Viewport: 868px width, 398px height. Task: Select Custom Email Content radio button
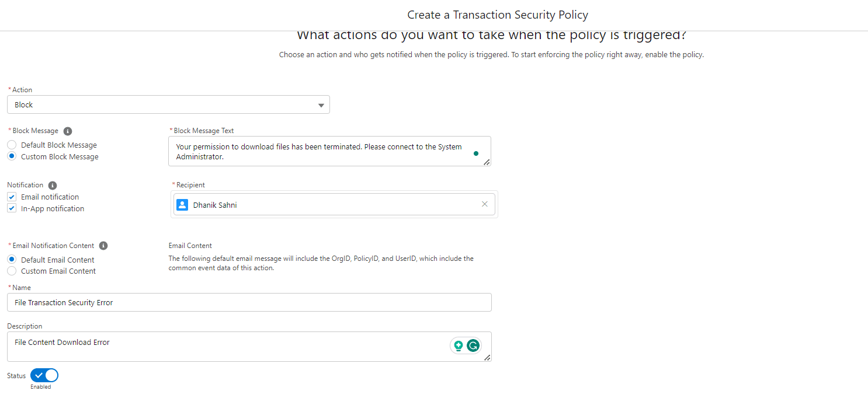(12, 271)
